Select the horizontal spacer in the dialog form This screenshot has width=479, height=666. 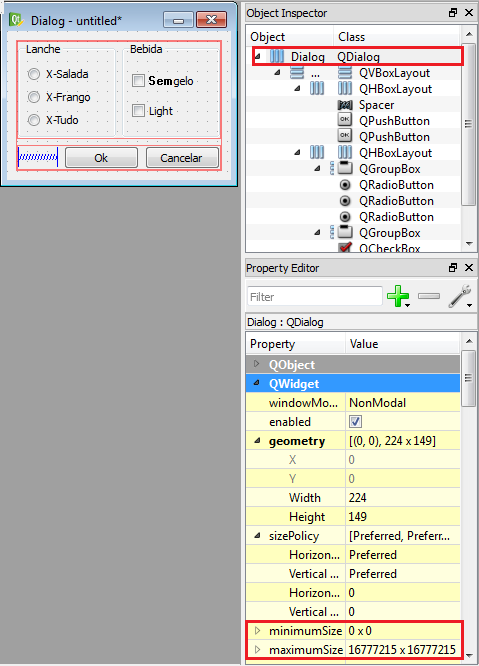(38, 157)
